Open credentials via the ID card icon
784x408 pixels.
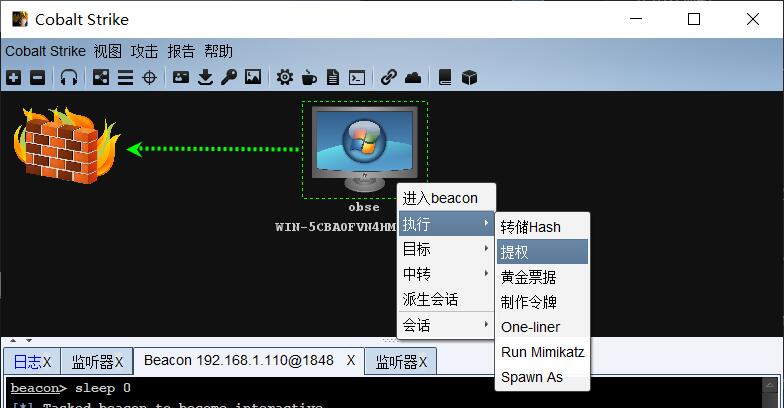click(181, 77)
